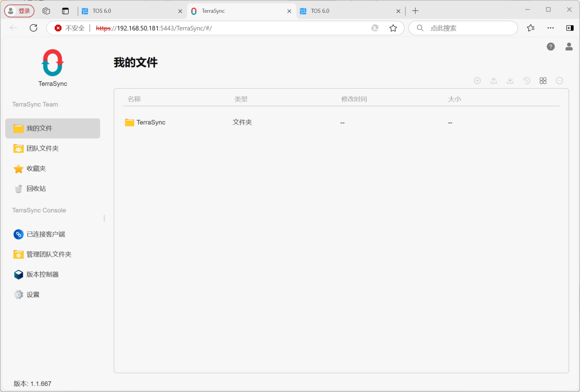The height and width of the screenshot is (392, 580).
Task: Click the 版本: 1.1.667 version text
Action: (x=33, y=384)
